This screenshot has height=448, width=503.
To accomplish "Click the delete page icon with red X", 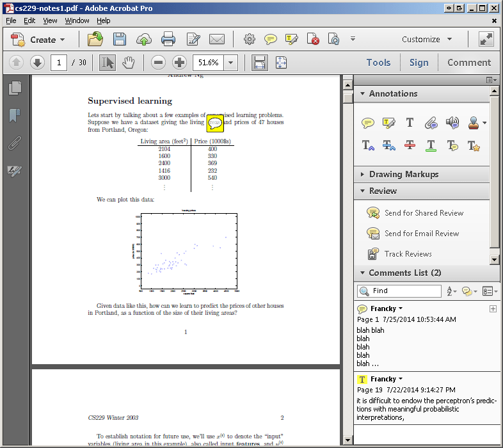I will [313, 39].
